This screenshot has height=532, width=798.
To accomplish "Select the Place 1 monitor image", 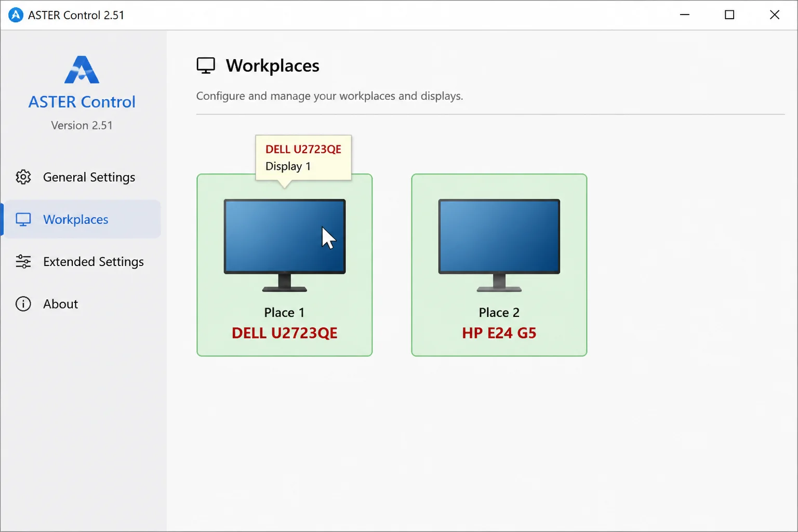I will point(285,245).
